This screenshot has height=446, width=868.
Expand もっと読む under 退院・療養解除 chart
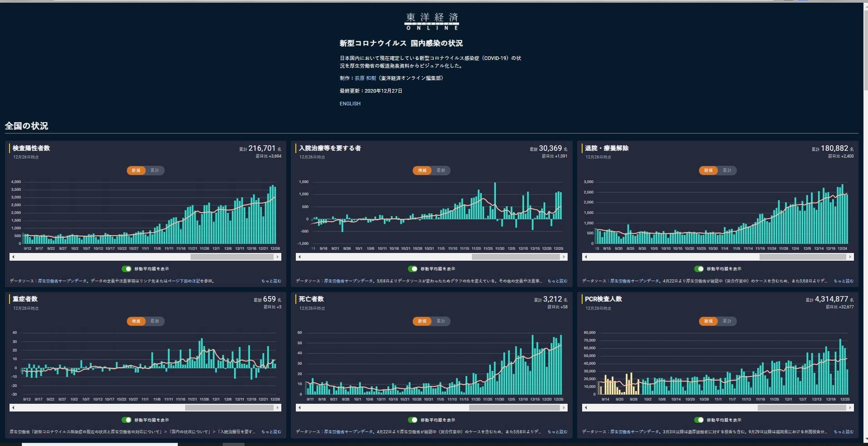[x=843, y=281]
